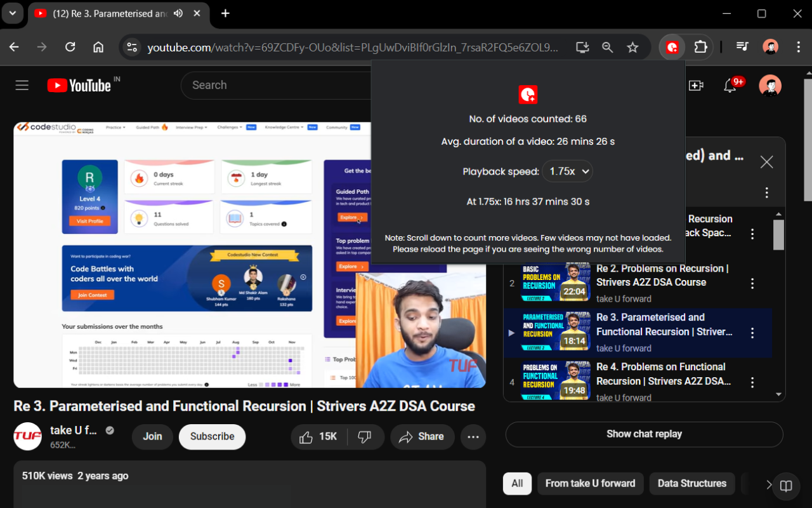Screen dimensions: 812x508
Task: Dislike the video
Action: coord(365,436)
